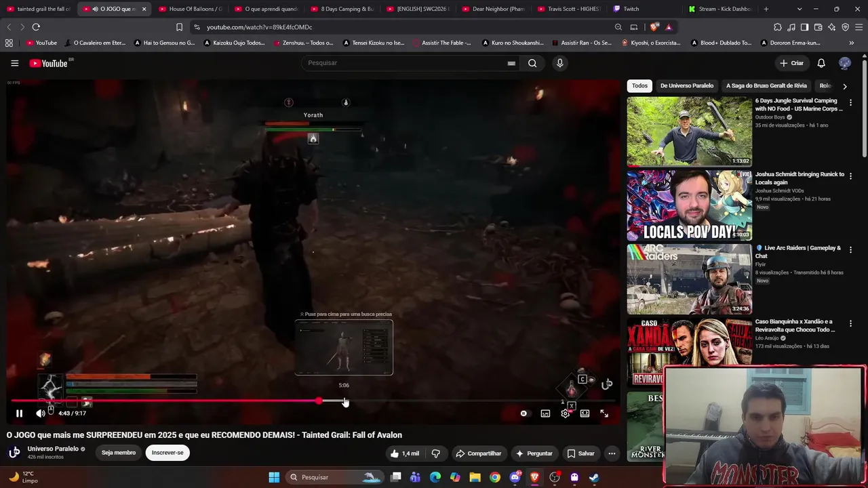Click the Compartilhar share button
868x488 pixels.
tap(479, 453)
